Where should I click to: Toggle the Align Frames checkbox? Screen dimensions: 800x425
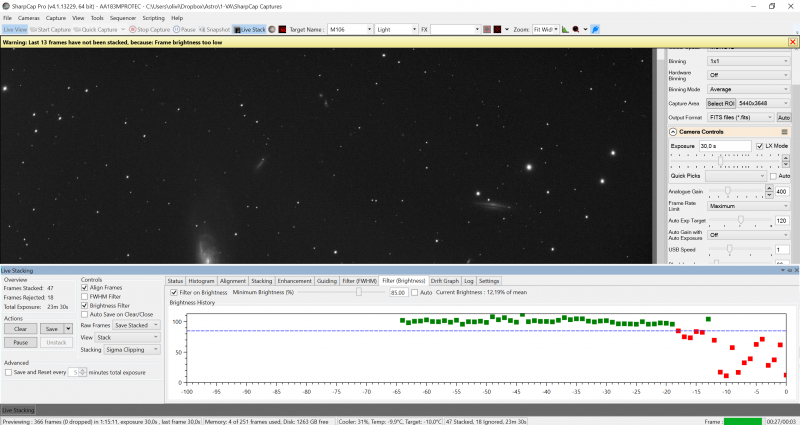pyautogui.click(x=85, y=288)
